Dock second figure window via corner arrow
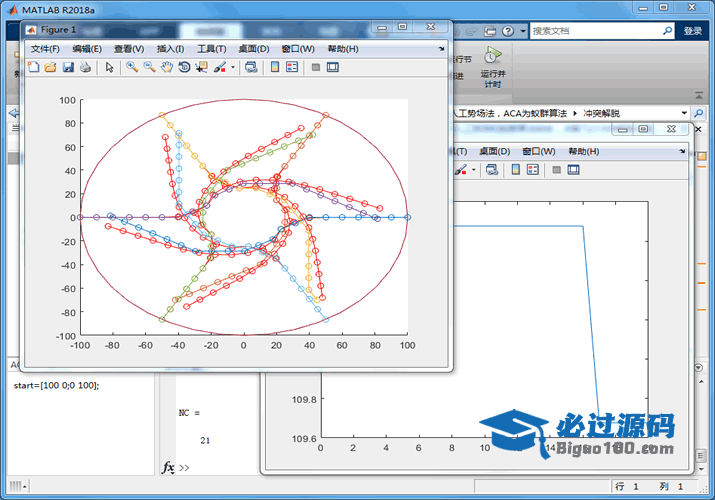Viewport: 715px width, 500px height. tap(682, 151)
